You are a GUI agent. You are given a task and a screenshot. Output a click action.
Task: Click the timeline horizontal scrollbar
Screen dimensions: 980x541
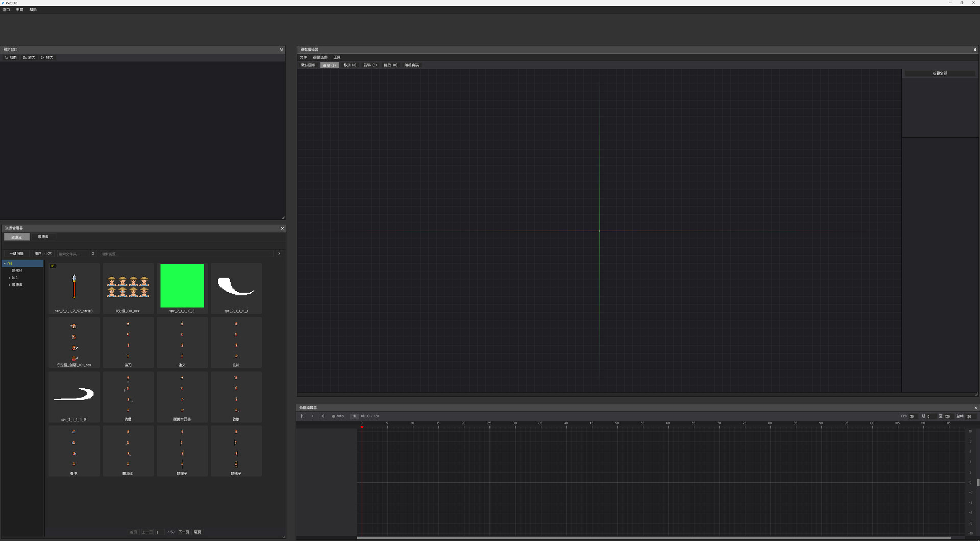tap(653, 538)
